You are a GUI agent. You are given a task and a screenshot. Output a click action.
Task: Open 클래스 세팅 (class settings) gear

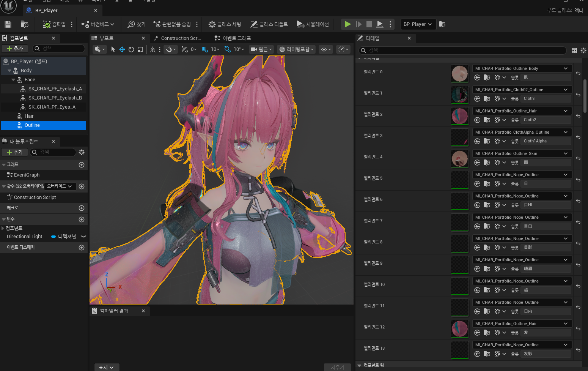(225, 24)
